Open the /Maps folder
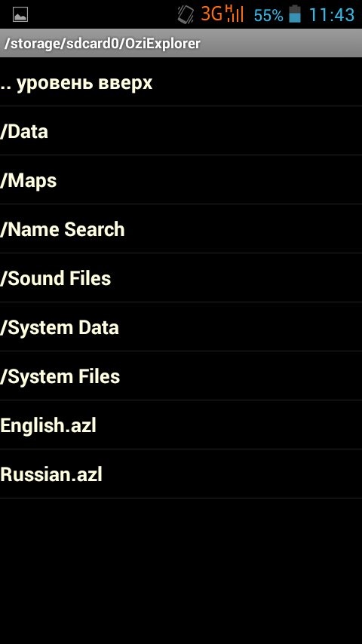The width and height of the screenshot is (362, 644). tap(181, 179)
